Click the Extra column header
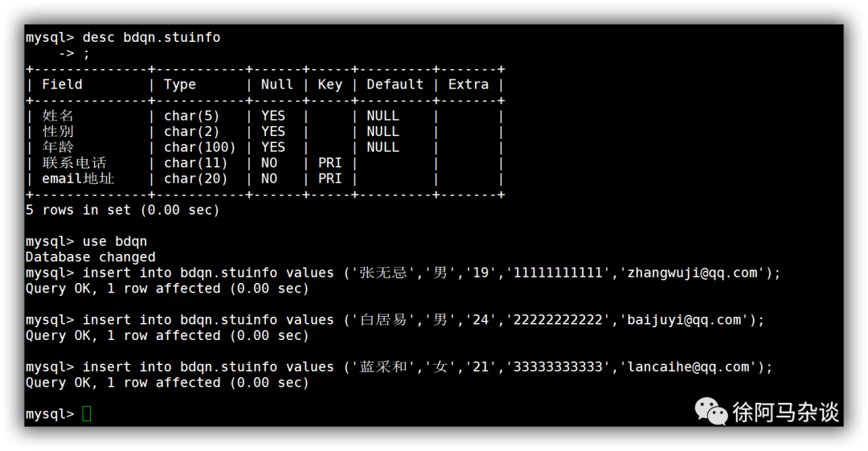868x451 pixels. [469, 84]
